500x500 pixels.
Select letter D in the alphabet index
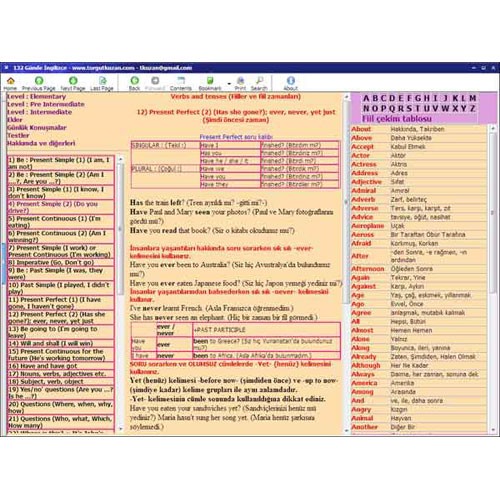coord(392,98)
